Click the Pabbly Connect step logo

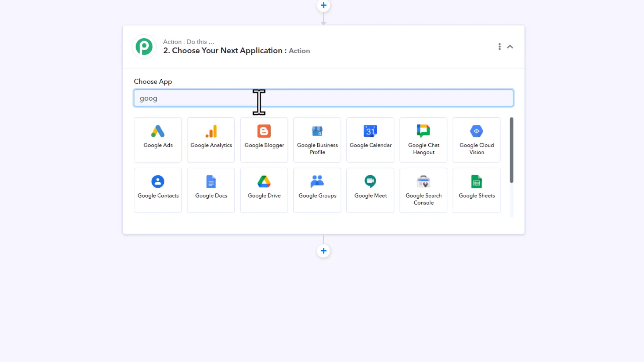[144, 47]
